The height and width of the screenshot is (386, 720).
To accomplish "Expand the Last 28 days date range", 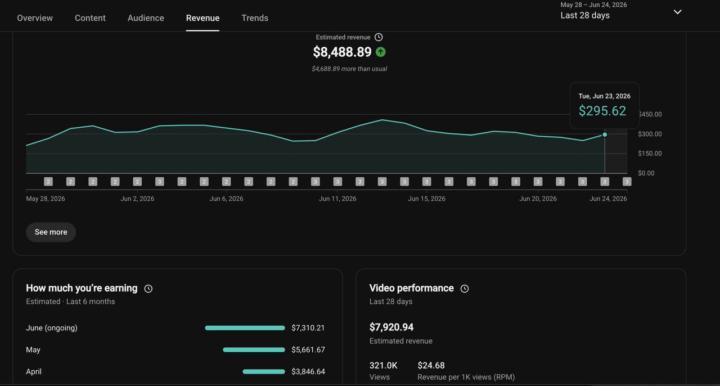I will pyautogui.click(x=621, y=11).
